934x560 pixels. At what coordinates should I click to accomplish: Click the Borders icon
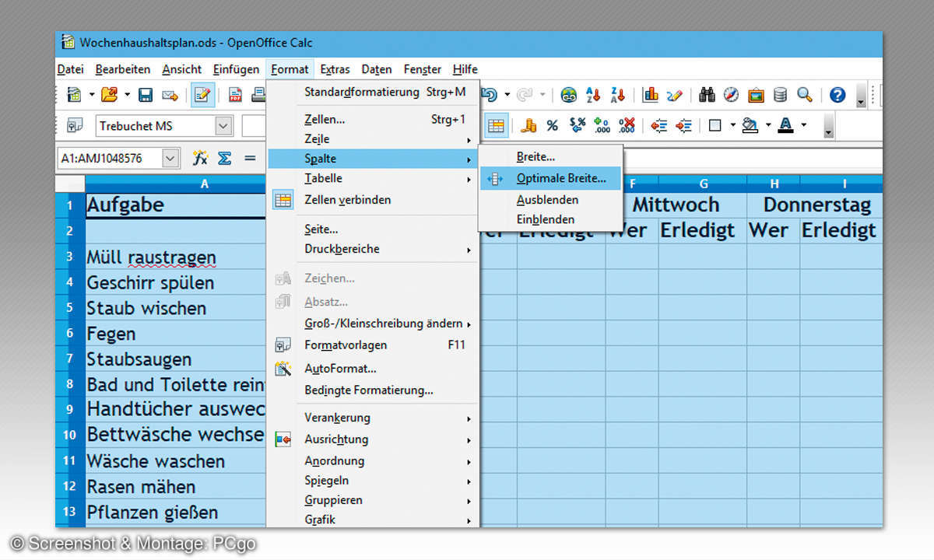tap(716, 126)
